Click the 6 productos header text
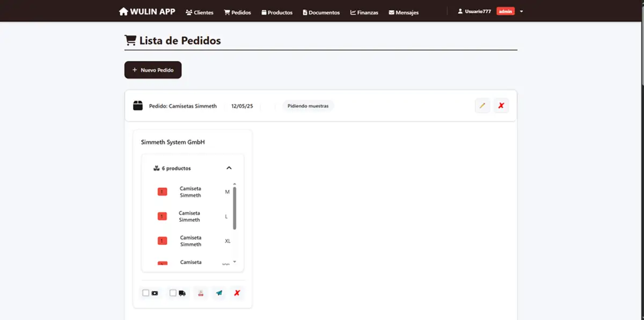Screen dimensions: 644x320 coord(177,168)
